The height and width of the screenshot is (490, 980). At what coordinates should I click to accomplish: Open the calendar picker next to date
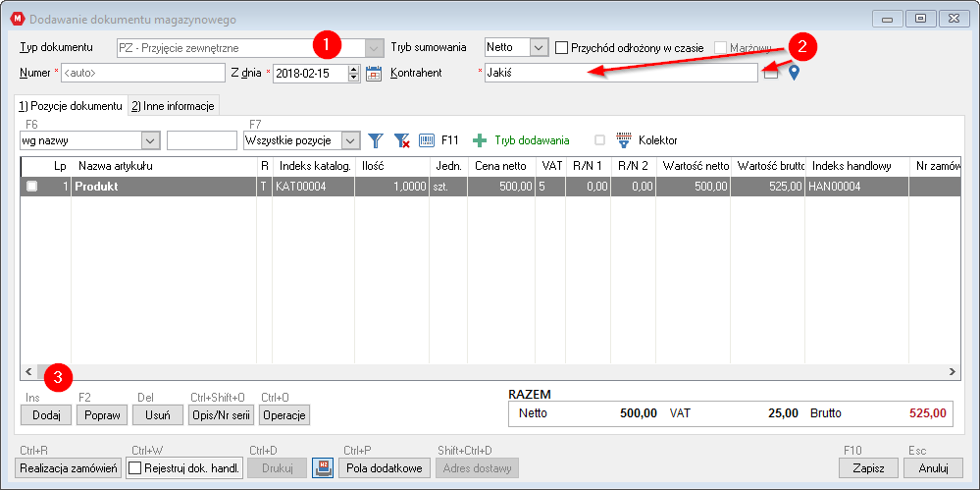pos(373,73)
